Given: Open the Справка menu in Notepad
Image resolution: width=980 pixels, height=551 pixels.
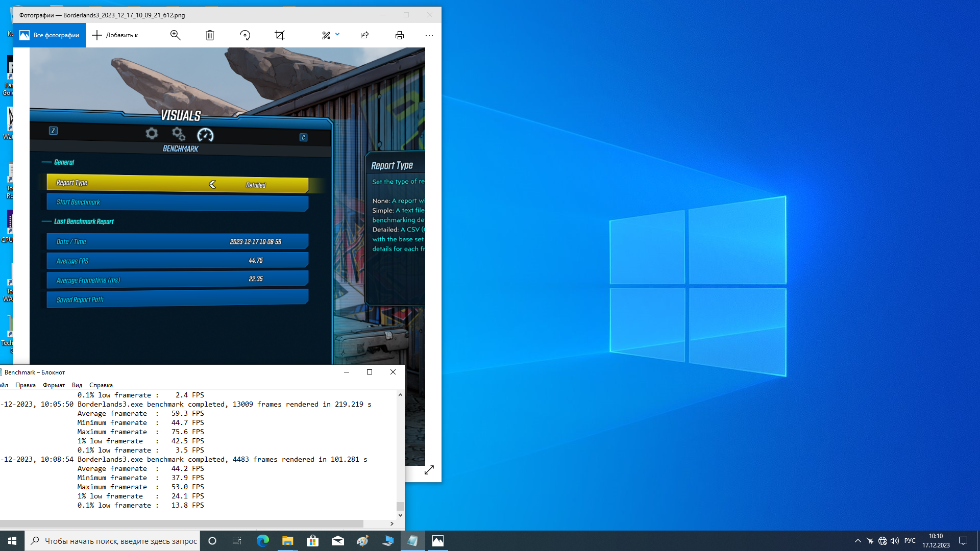Looking at the screenshot, I should pyautogui.click(x=101, y=385).
